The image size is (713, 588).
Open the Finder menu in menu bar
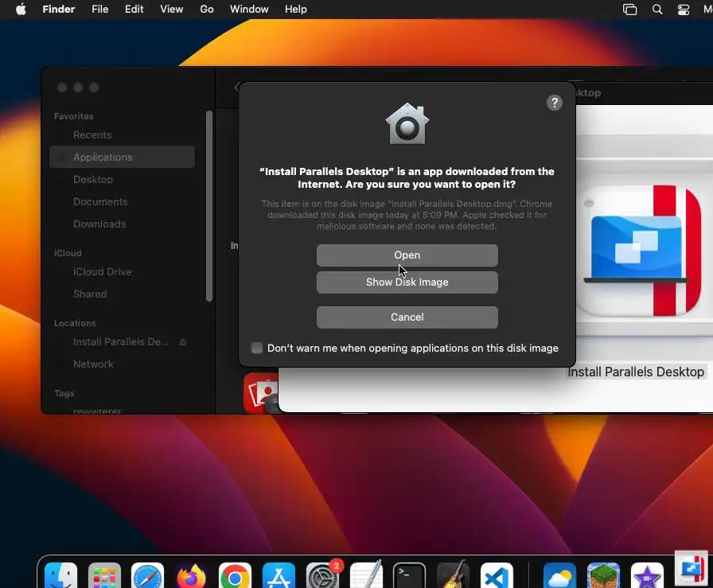[x=58, y=9]
